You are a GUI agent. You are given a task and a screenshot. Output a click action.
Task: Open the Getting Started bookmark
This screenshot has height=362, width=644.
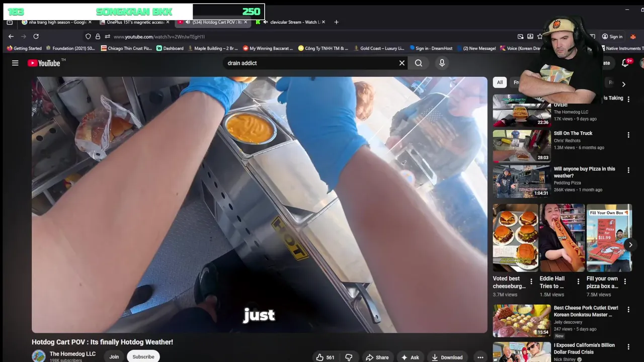click(x=24, y=48)
